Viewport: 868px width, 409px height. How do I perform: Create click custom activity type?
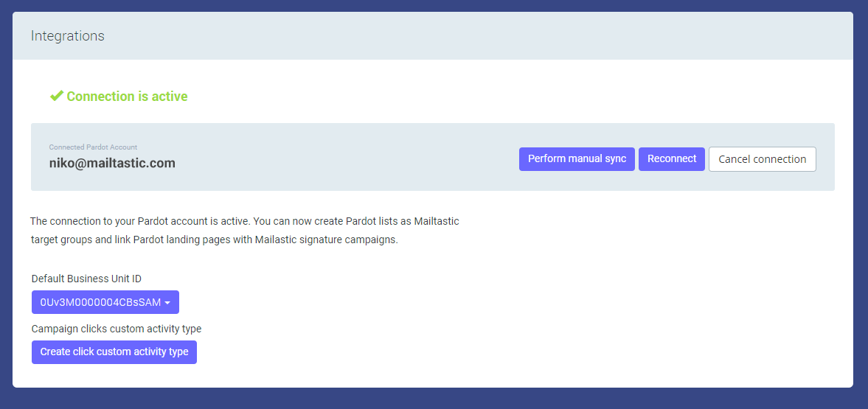coord(114,352)
